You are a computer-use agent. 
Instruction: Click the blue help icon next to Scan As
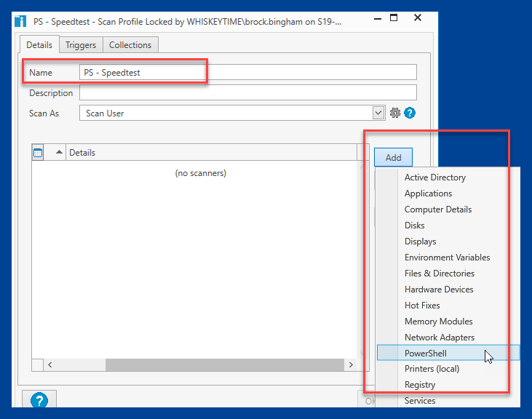410,113
